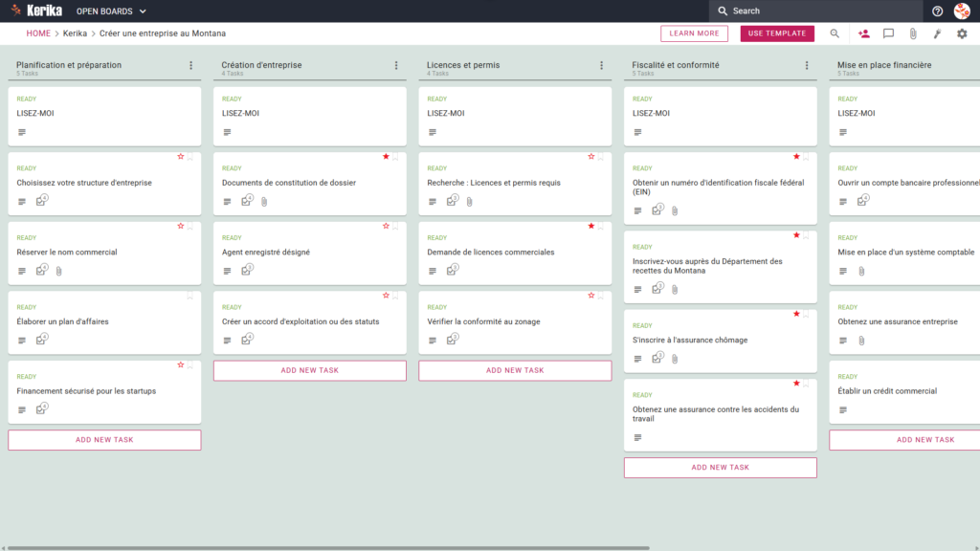This screenshot has height=551, width=980.
Task: Open attachment icon on Mise en place d'un système comptable
Action: click(861, 271)
